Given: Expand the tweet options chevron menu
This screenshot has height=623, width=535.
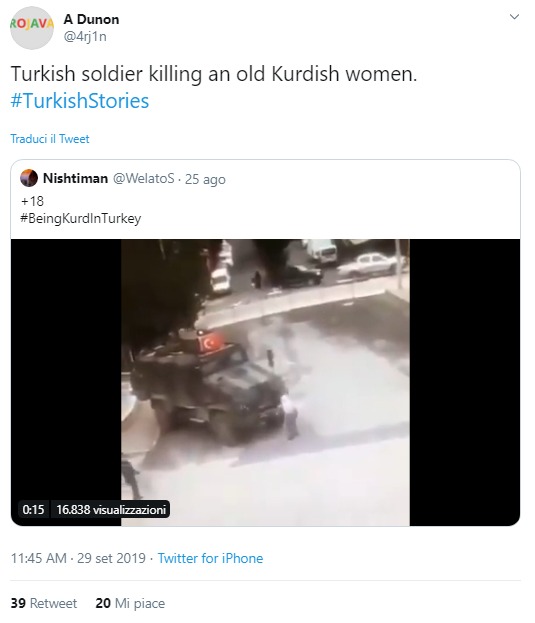Looking at the screenshot, I should coord(514,17).
